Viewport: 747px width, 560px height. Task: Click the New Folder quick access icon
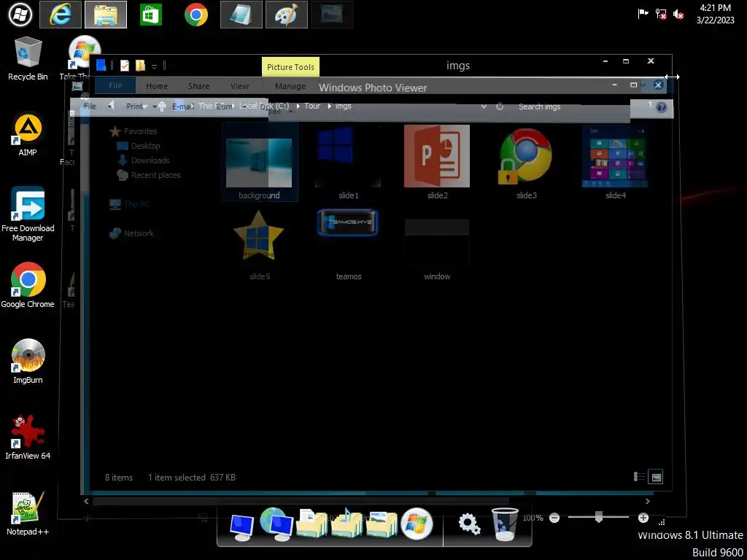pos(140,66)
